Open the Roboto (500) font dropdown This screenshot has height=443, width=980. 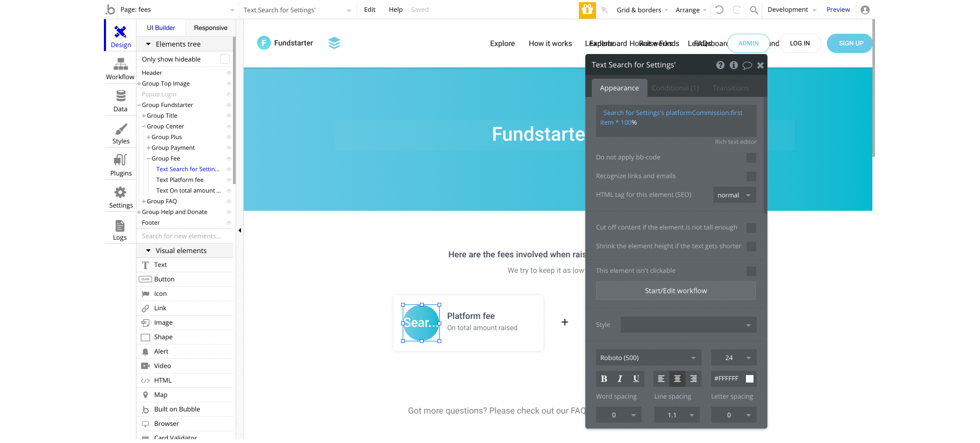649,358
